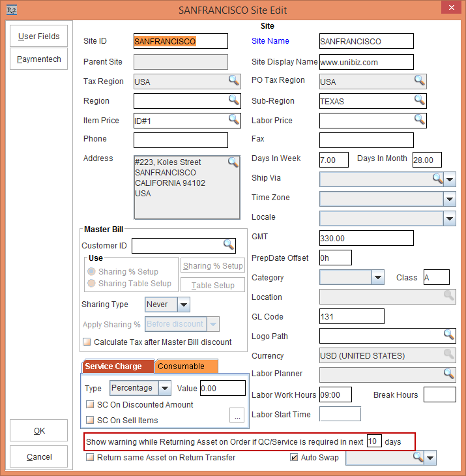
Task: Click the Item Price lookup magnifier
Action: (x=233, y=120)
